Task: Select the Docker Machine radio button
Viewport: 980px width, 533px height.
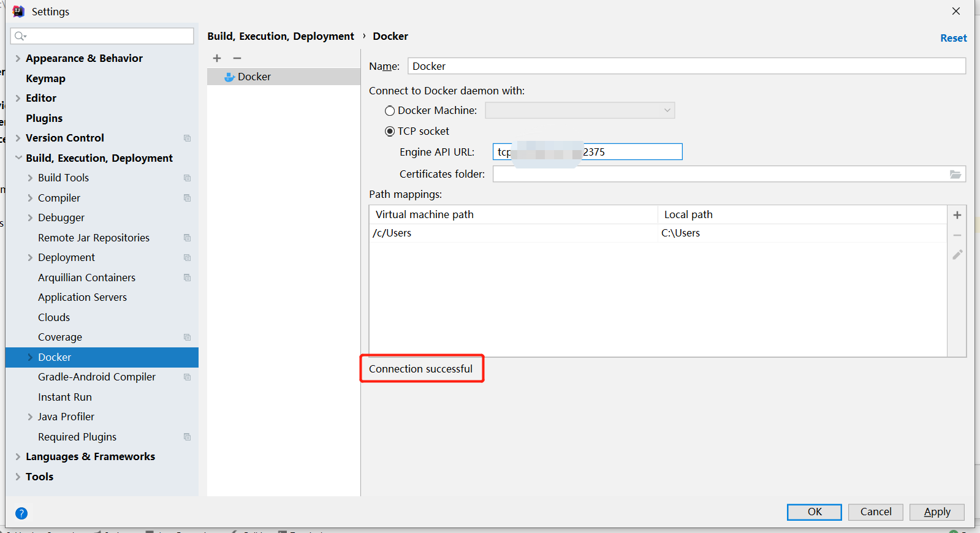Action: click(390, 111)
